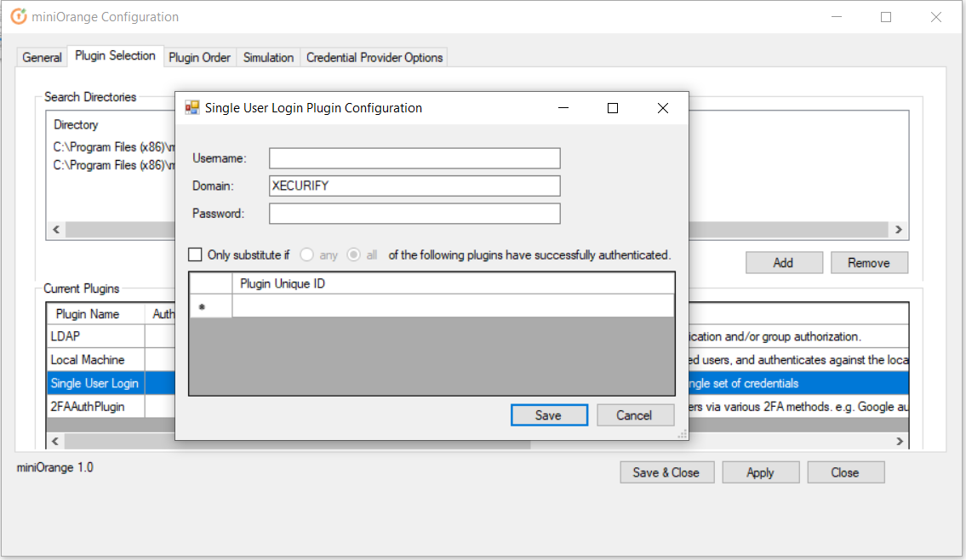This screenshot has width=966, height=560.
Task: Maximize the miniOrange Configuration window
Action: pos(886,17)
